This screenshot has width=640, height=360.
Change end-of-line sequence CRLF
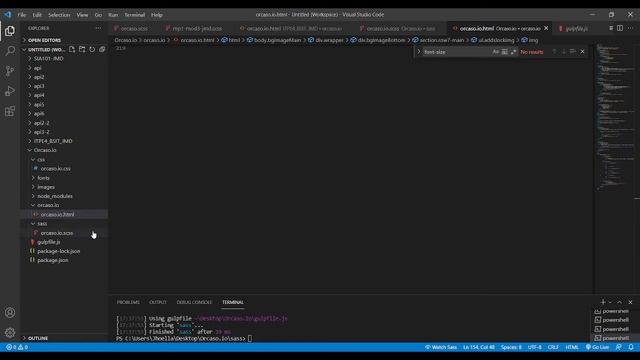pos(553,347)
